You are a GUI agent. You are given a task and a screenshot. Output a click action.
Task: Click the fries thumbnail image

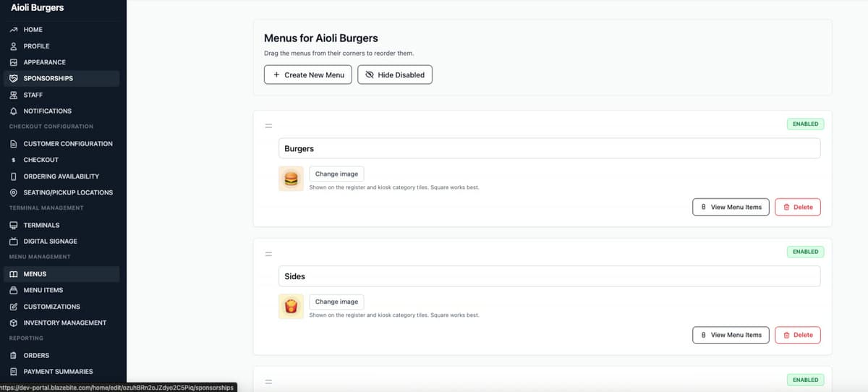291,307
